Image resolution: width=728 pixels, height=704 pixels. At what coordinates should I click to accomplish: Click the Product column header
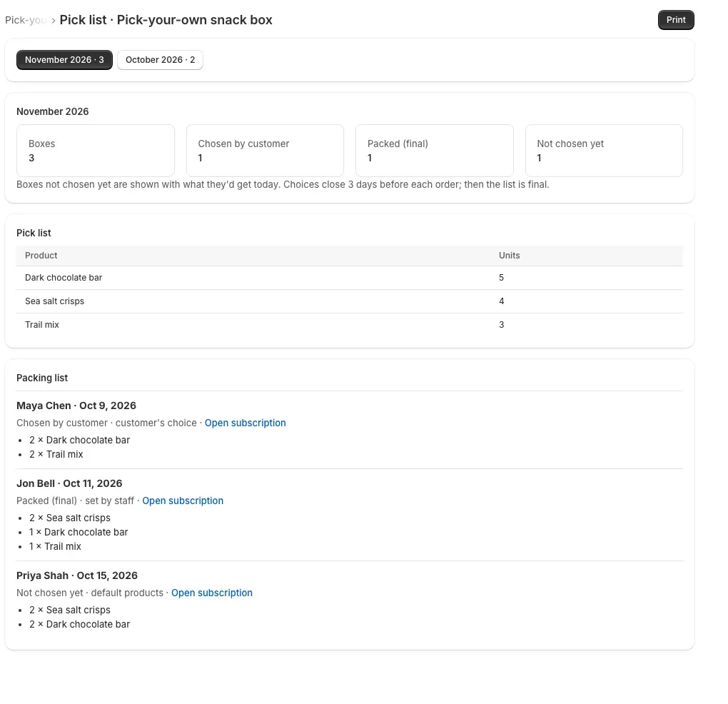41,256
